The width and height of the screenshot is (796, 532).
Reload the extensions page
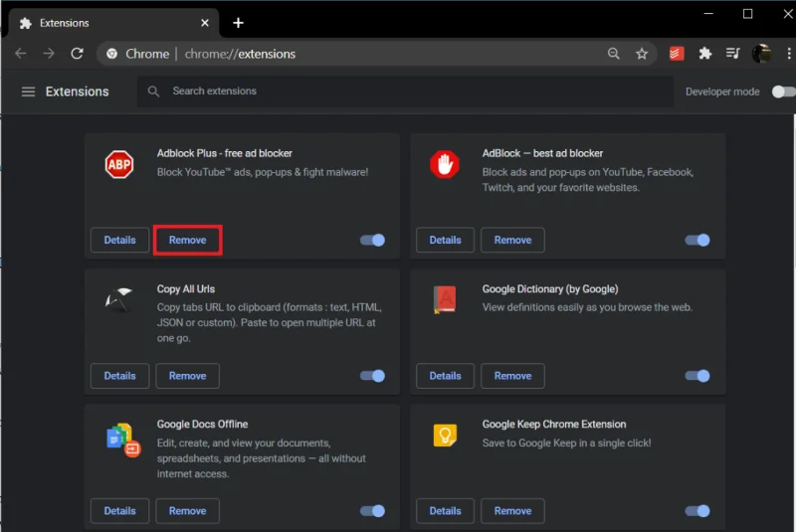[x=78, y=54]
